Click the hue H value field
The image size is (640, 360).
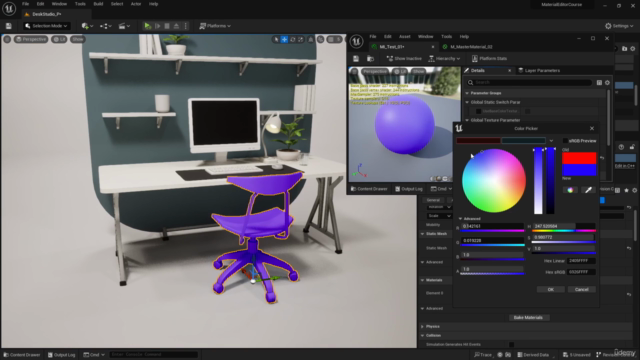(564, 226)
